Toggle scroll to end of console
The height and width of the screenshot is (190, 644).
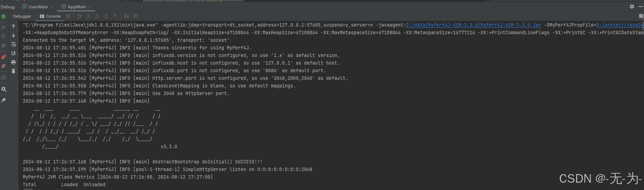click(13, 53)
